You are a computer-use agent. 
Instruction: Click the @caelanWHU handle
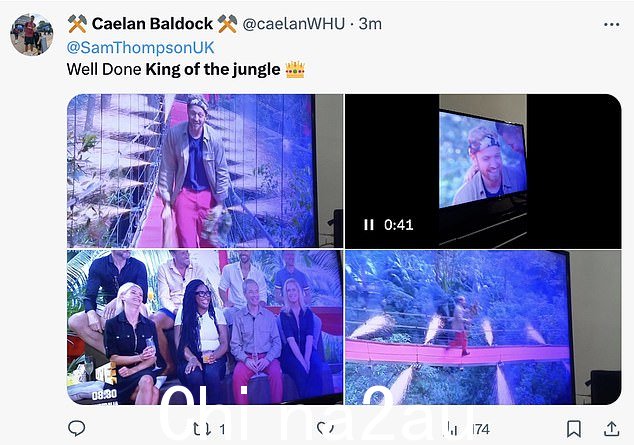click(x=294, y=24)
